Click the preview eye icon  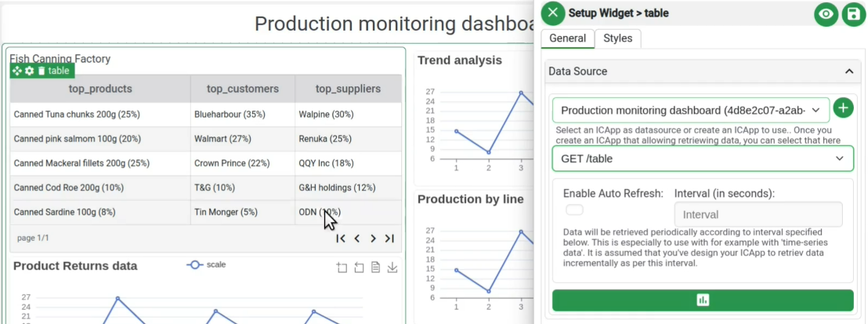click(826, 14)
